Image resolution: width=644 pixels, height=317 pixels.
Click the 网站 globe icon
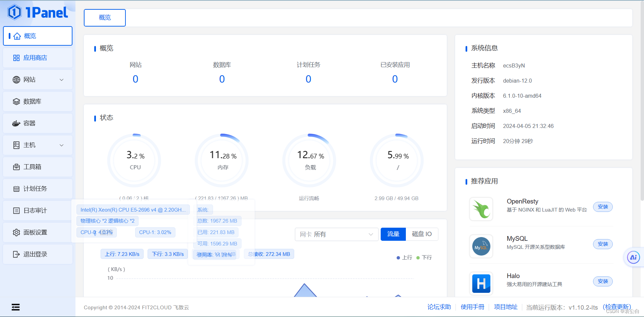pyautogui.click(x=16, y=80)
